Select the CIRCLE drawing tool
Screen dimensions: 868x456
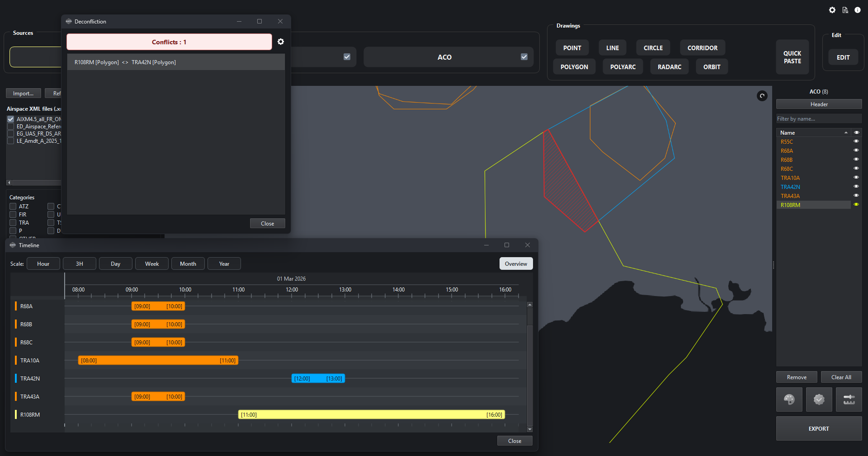click(653, 48)
